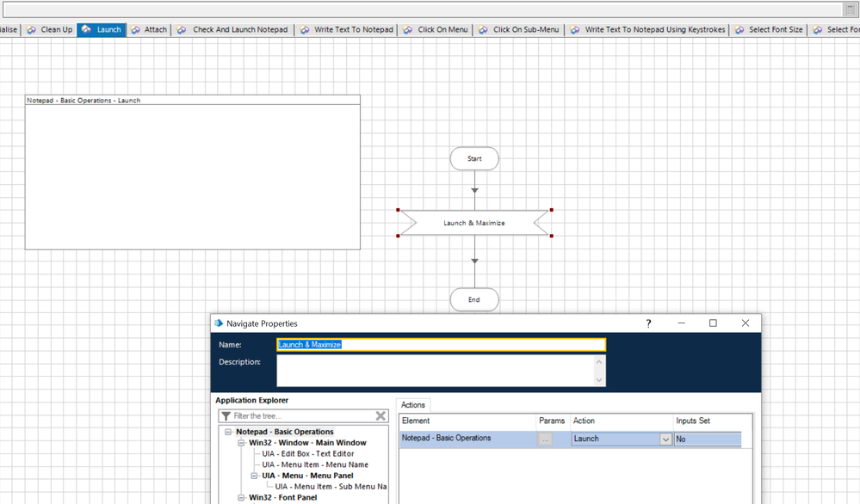Click the Launch tab page icon
The image size is (860, 504).
click(x=86, y=29)
